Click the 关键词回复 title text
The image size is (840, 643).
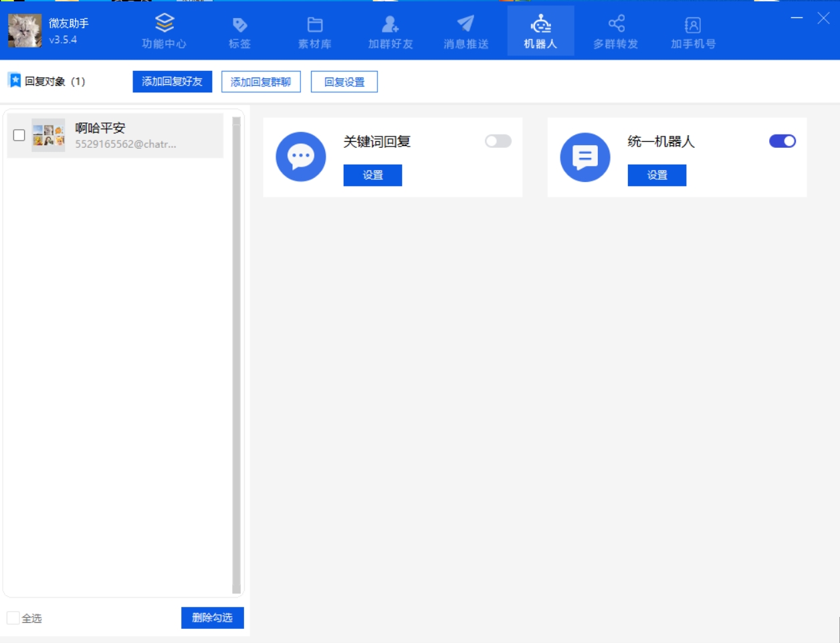coord(377,141)
